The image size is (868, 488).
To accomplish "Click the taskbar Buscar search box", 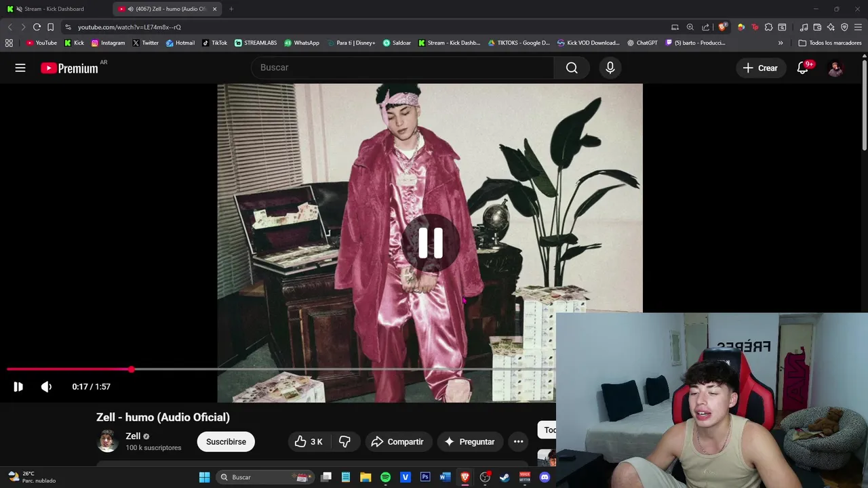I will [266, 477].
